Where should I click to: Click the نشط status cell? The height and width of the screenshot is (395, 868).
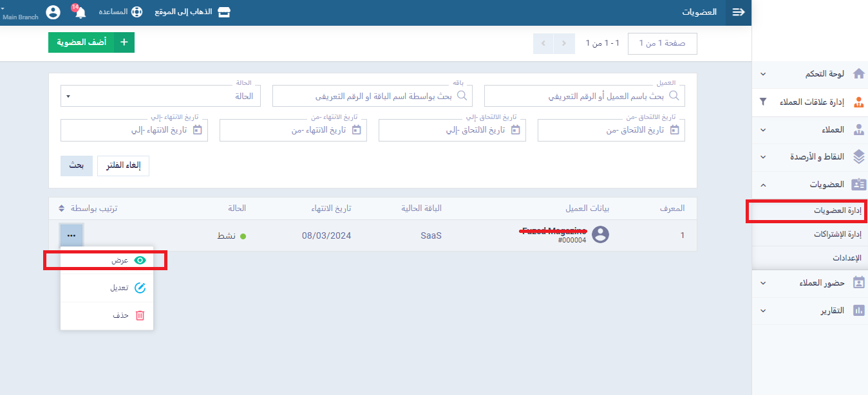coord(232,236)
